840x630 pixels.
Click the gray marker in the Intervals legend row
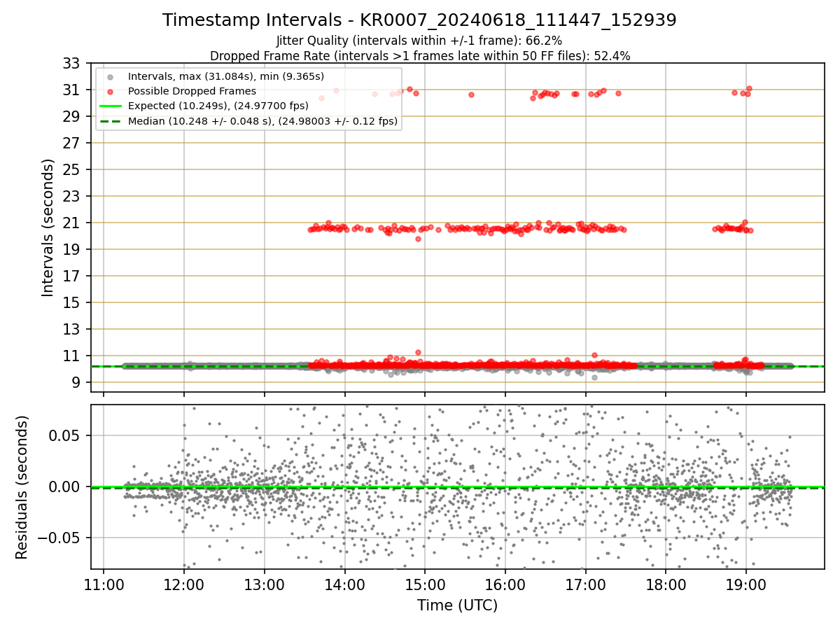pos(111,76)
